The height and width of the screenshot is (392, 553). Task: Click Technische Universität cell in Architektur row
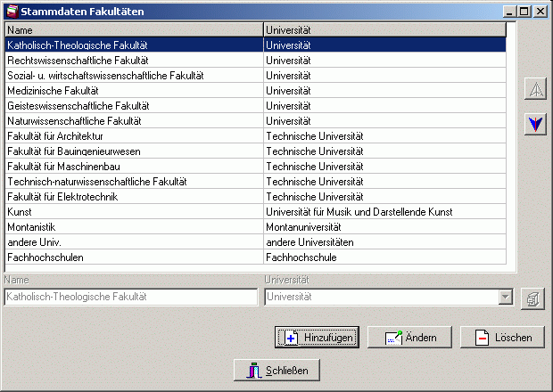click(384, 136)
